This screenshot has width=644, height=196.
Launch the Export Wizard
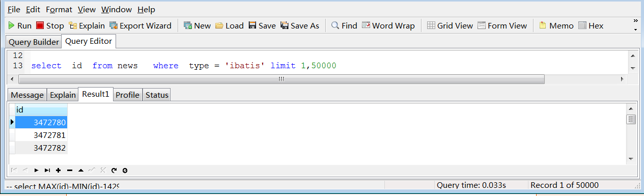(141, 25)
